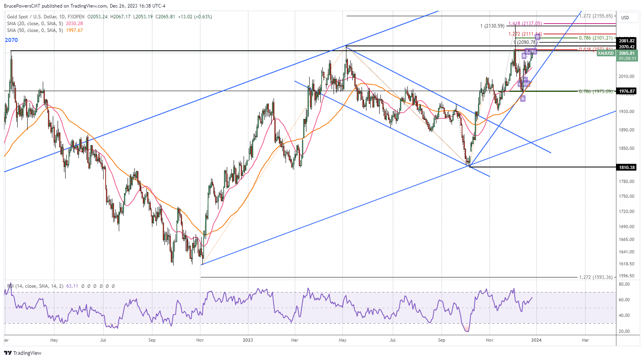Click the 2024 time axis label

pos(536,340)
